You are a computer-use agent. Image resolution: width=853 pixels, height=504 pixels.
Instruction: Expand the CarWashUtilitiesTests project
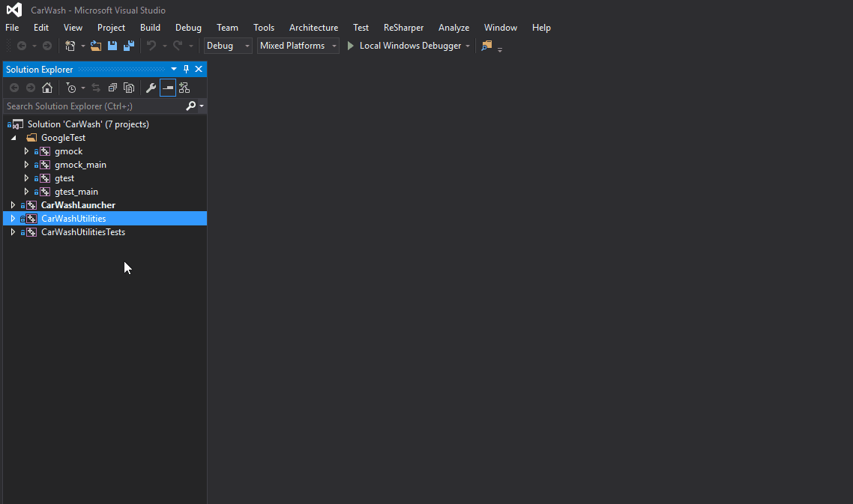coord(13,231)
